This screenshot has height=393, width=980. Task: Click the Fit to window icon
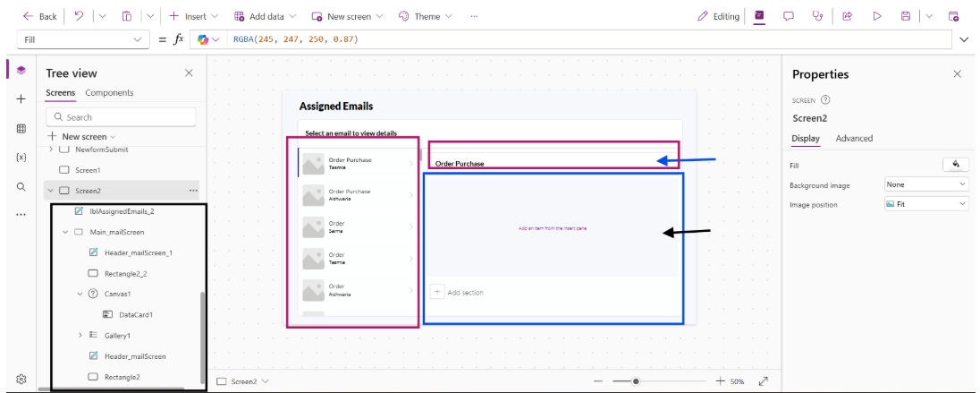[763, 381]
